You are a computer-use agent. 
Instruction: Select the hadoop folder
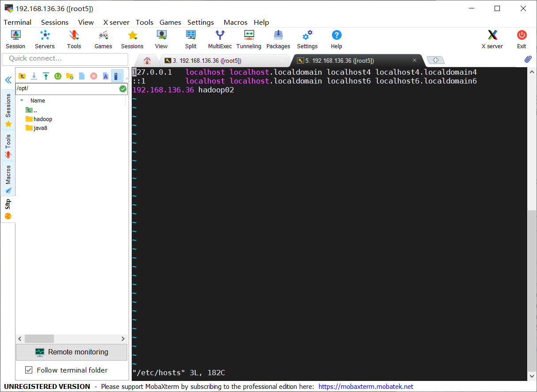[x=39, y=119]
